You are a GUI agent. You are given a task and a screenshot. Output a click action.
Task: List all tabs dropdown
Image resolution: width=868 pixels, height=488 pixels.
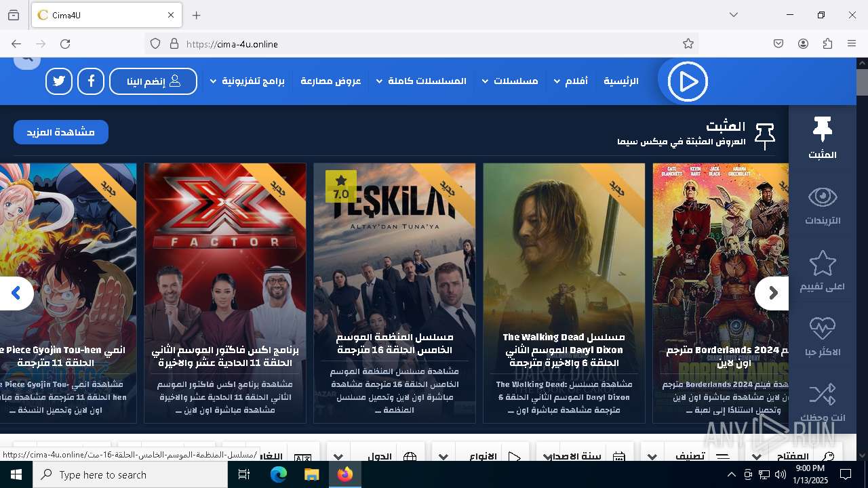[734, 15]
